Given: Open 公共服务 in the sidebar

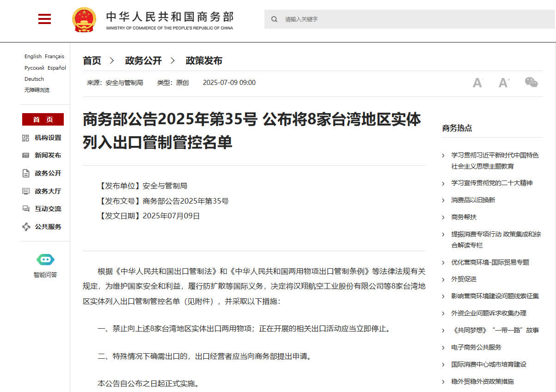Looking at the screenshot, I should 48,227.
